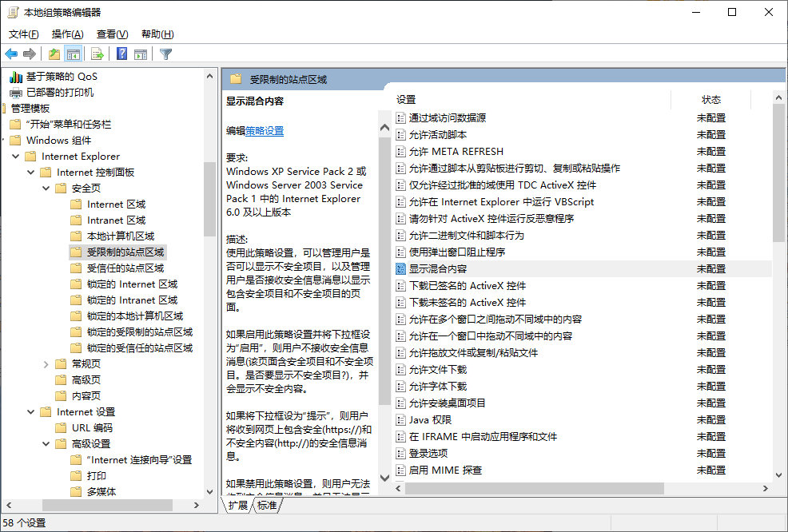Click the Export list toolbar icon

pyautogui.click(x=98, y=54)
